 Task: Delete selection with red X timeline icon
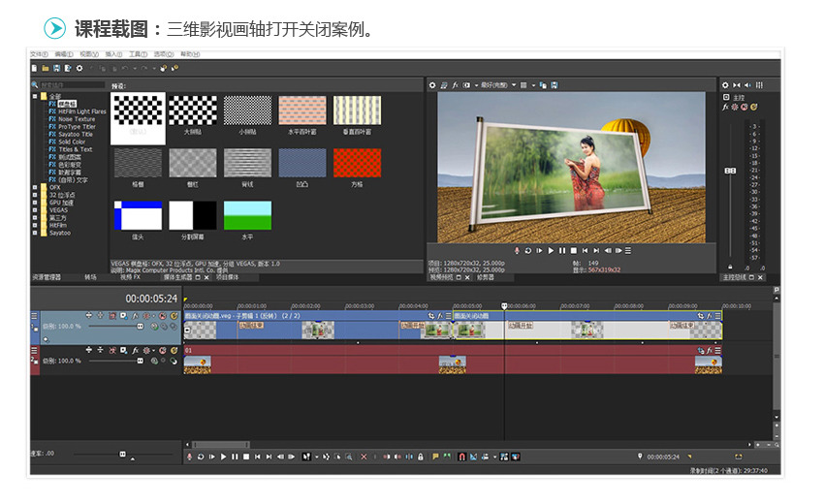364,457
